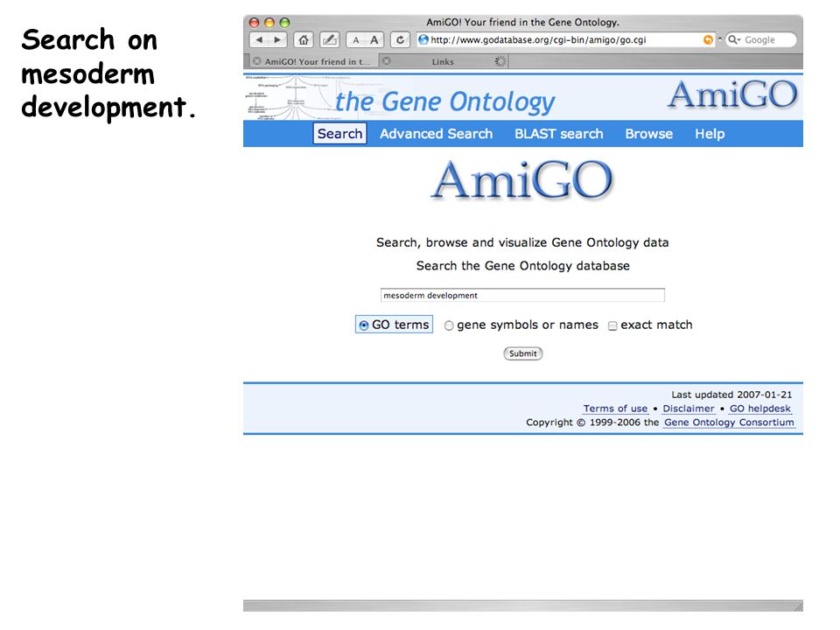Select the GO terms radio button
Screen dimensions: 840x630
(x=364, y=325)
